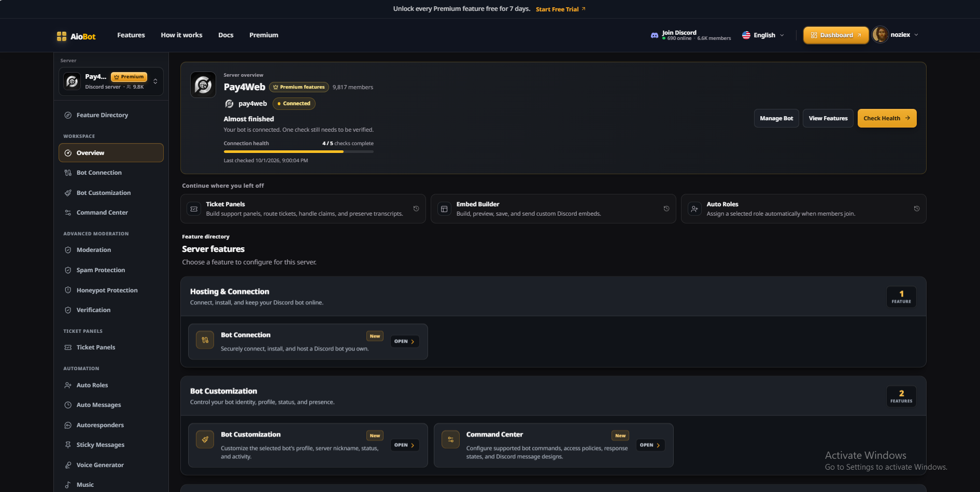The width and height of the screenshot is (980, 492).
Task: Click history icon on Embed Builder card
Action: pyautogui.click(x=666, y=208)
